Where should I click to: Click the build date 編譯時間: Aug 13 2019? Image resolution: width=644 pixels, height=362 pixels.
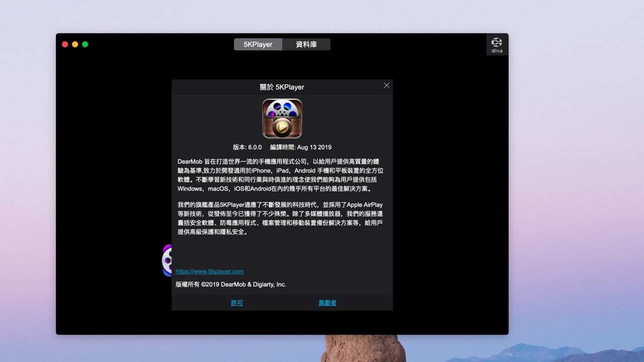tap(301, 147)
